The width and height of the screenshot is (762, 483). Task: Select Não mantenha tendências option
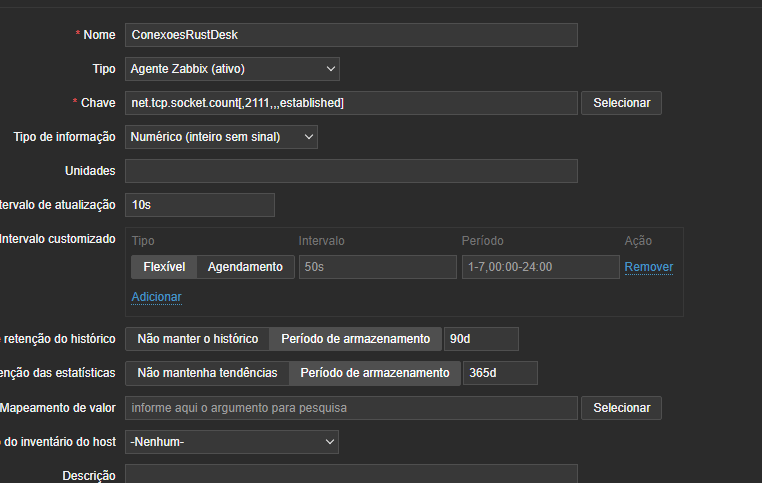(x=207, y=373)
